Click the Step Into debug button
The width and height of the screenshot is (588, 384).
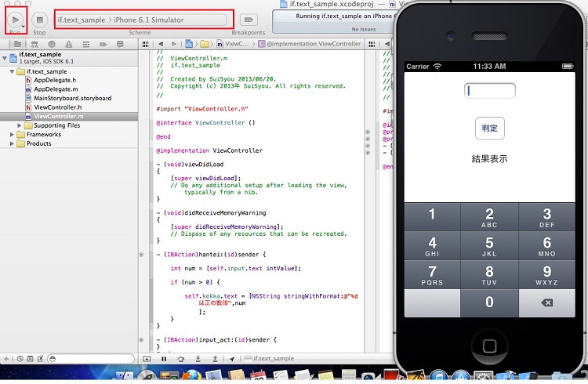tap(198, 359)
